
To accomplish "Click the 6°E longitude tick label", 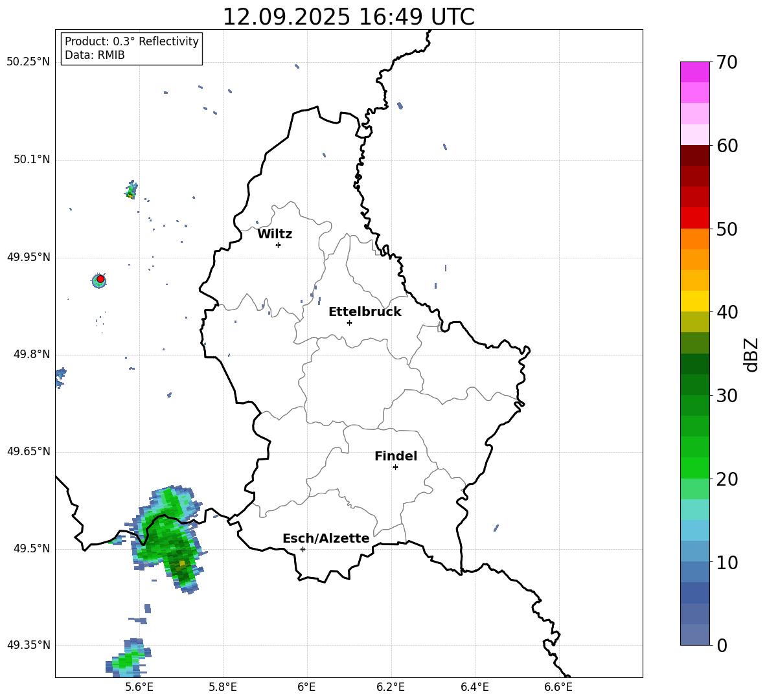I will point(306,687).
